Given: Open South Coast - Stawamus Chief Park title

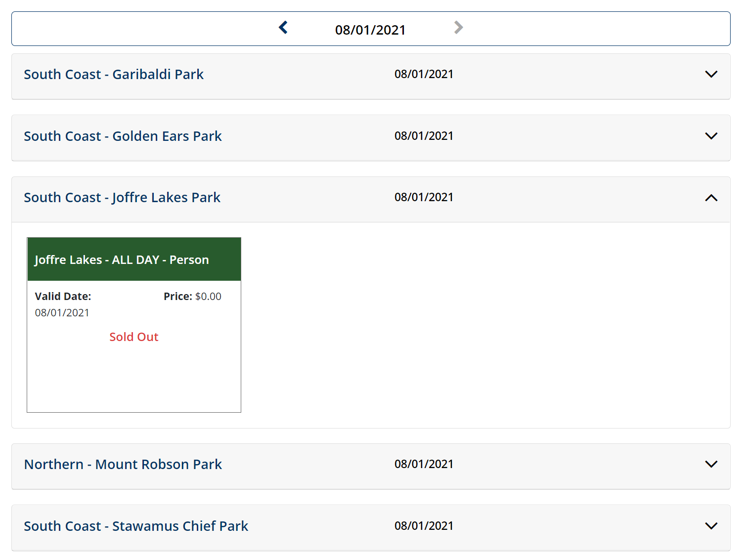Looking at the screenshot, I should point(136,526).
